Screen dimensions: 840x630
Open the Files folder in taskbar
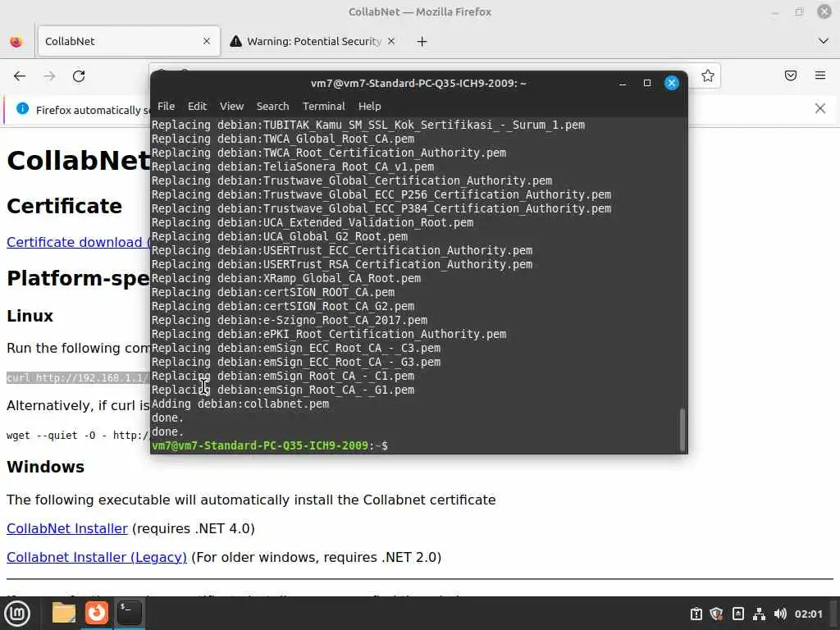64,613
